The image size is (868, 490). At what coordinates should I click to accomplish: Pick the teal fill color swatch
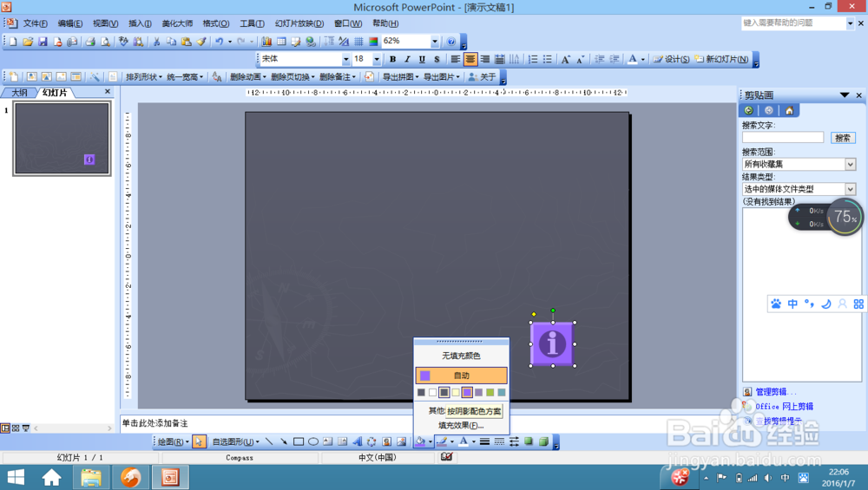[502, 392]
